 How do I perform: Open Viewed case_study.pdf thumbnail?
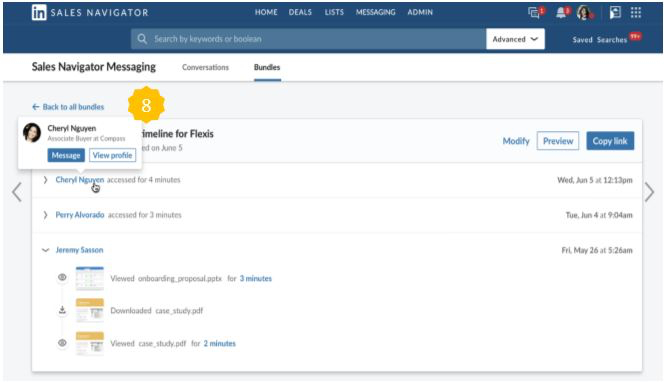pyautogui.click(x=90, y=343)
